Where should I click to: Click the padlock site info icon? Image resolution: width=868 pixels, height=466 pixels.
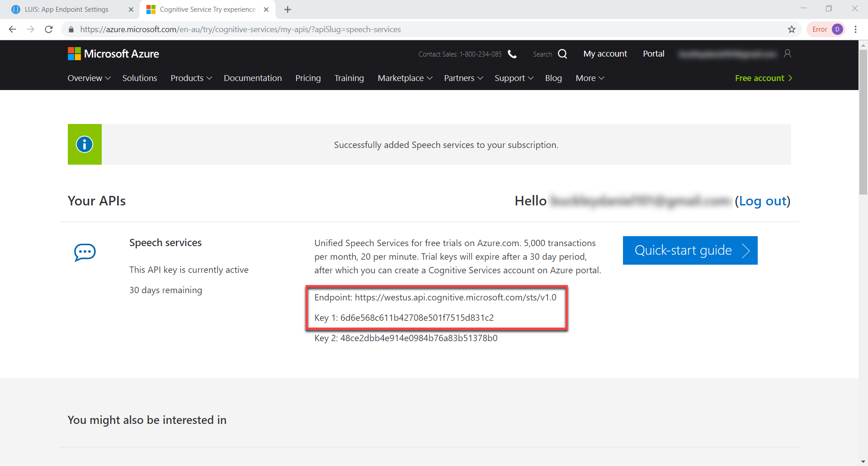[x=71, y=29]
